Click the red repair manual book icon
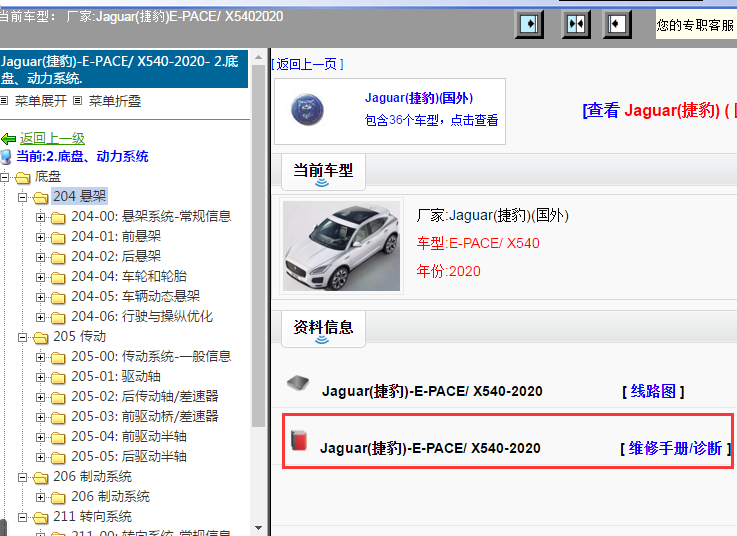This screenshot has width=737, height=536. pyautogui.click(x=298, y=441)
